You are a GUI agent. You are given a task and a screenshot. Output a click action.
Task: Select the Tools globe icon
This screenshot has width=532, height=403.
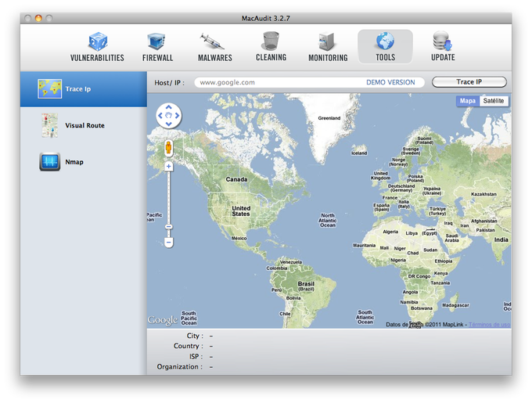[x=385, y=41]
